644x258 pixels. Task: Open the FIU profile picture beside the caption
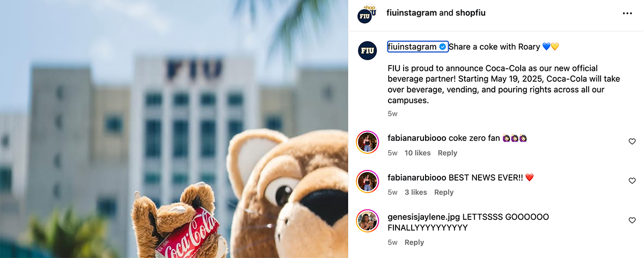pyautogui.click(x=368, y=50)
